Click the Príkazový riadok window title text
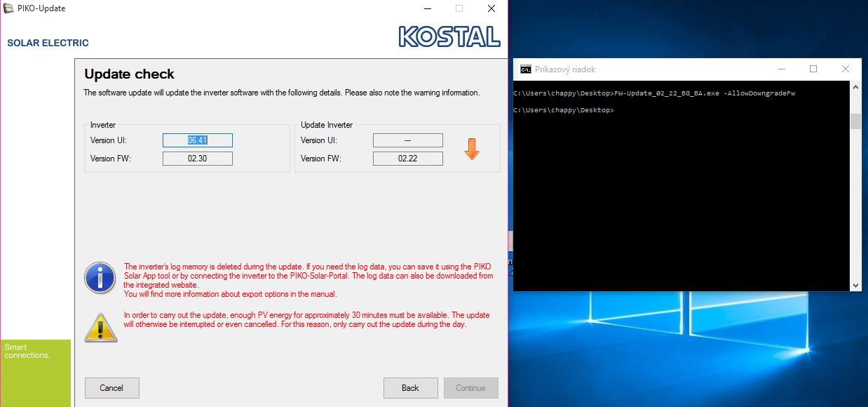The width and height of the screenshot is (868, 407). 565,69
